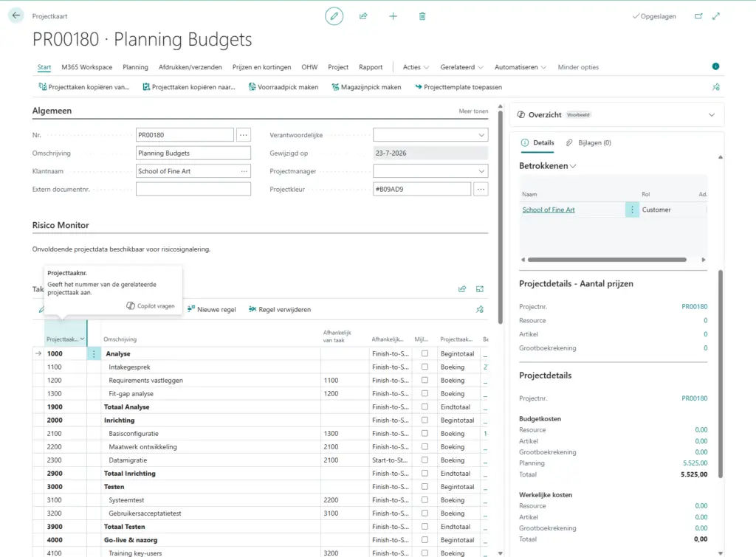Click Projecttaken kopiëren van action
This screenshot has width=756, height=557.
[84, 87]
